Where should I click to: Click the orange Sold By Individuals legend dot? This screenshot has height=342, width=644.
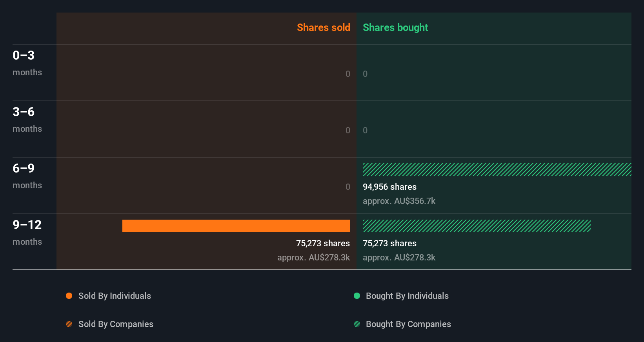(x=69, y=296)
